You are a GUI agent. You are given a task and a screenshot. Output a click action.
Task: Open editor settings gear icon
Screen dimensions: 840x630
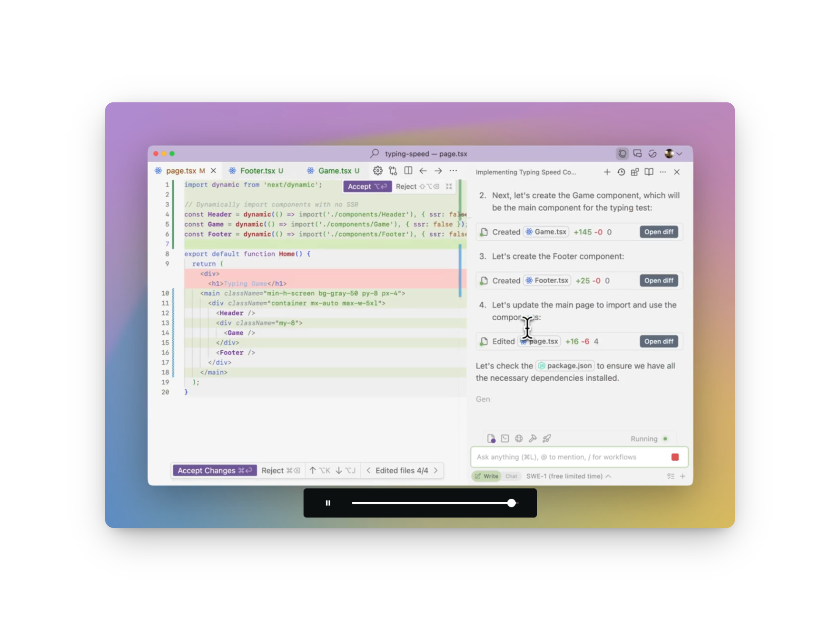pos(378,171)
